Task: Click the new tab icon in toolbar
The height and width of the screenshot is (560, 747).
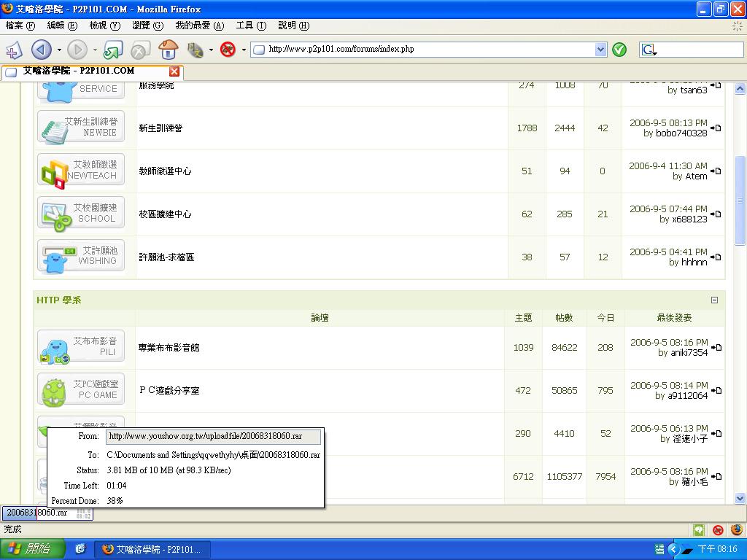Action: coord(14,50)
